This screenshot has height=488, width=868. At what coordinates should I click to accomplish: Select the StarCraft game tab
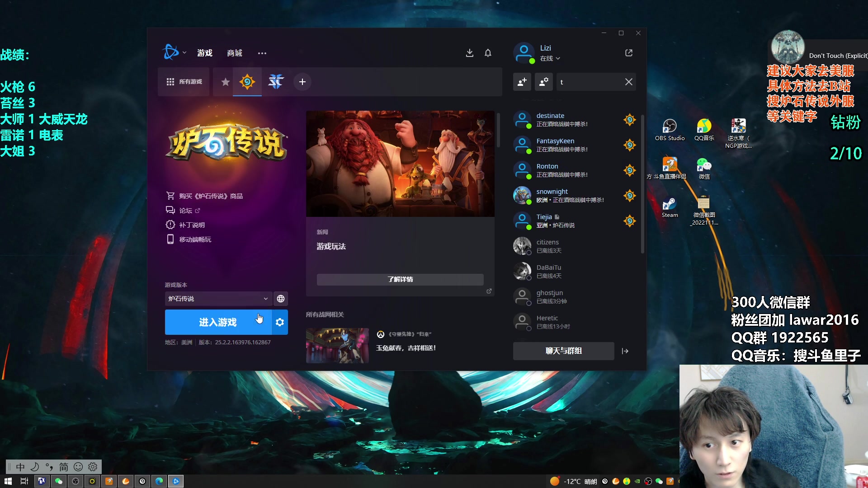[x=275, y=82]
